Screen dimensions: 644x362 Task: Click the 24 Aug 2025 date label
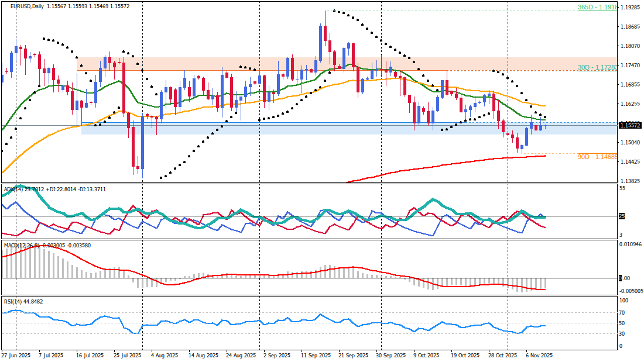click(240, 356)
